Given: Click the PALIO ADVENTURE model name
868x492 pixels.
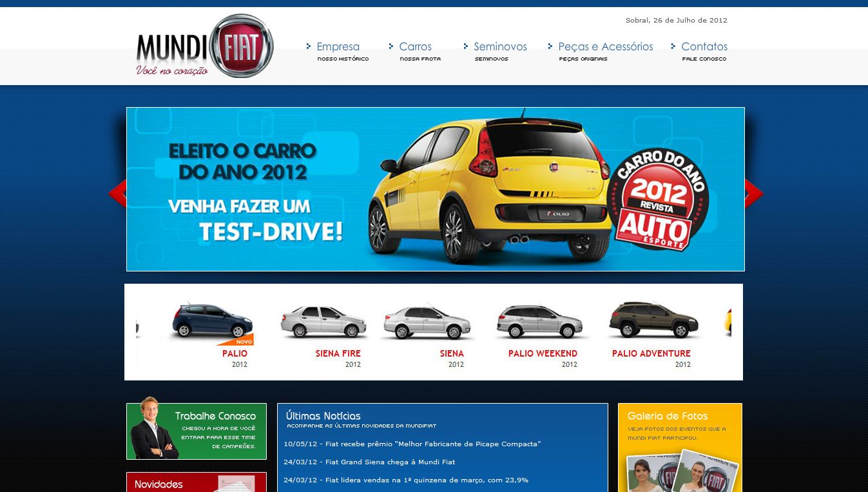Looking at the screenshot, I should [651, 353].
